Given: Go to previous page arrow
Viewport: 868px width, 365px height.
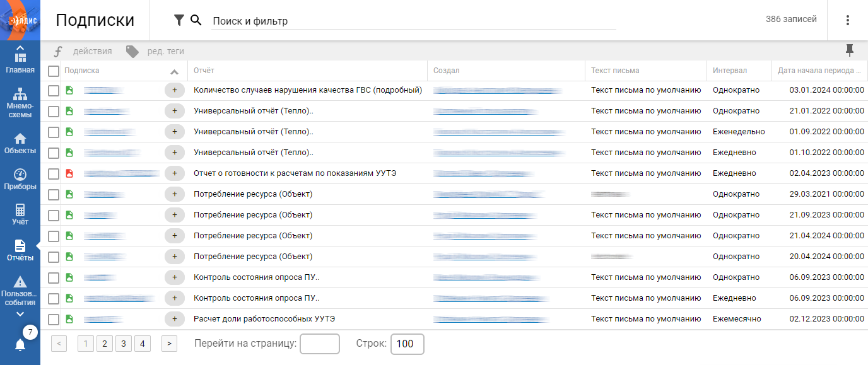Looking at the screenshot, I should 59,344.
